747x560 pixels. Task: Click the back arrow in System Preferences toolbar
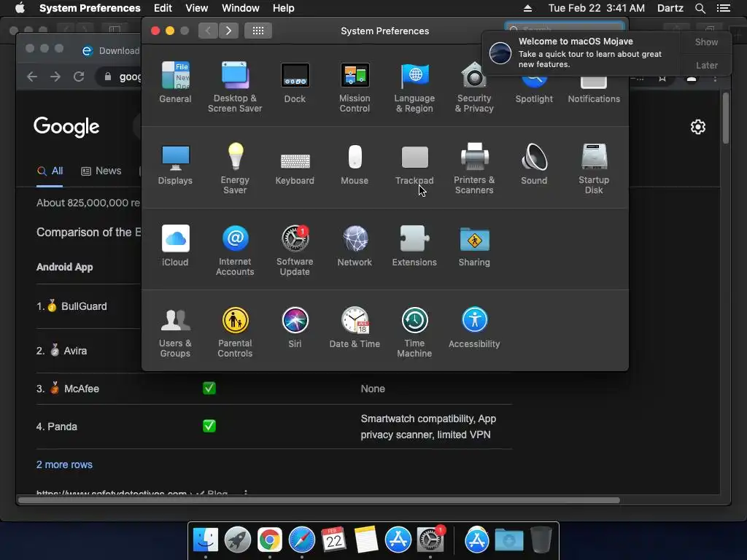click(x=208, y=31)
